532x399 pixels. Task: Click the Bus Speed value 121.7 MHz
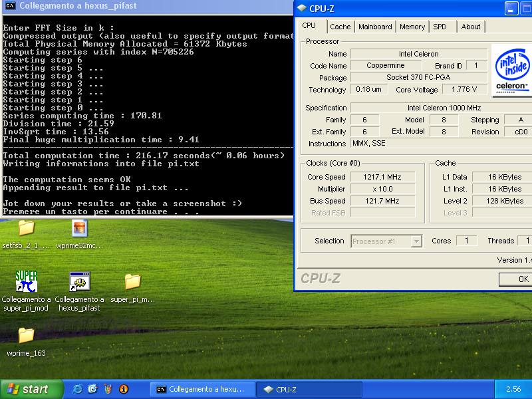(383, 201)
